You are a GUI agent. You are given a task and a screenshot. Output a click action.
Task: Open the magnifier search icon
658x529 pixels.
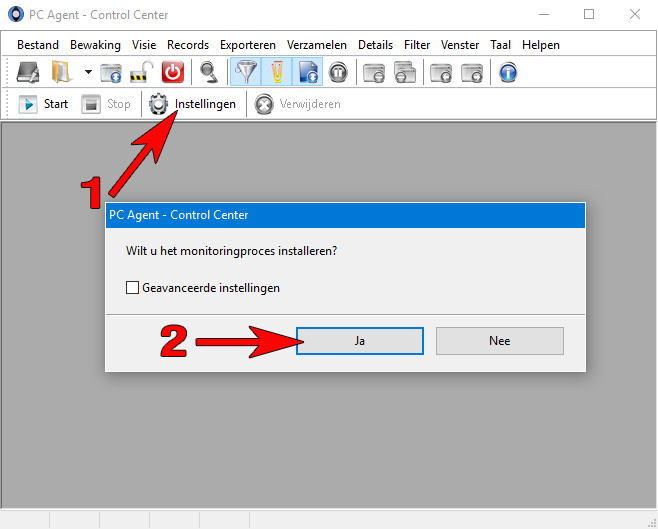(x=209, y=72)
